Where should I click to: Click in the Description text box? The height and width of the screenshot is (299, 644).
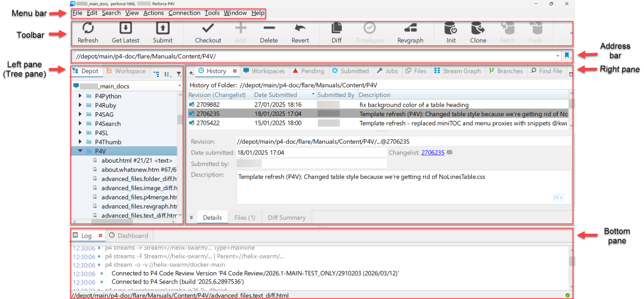click(403, 187)
